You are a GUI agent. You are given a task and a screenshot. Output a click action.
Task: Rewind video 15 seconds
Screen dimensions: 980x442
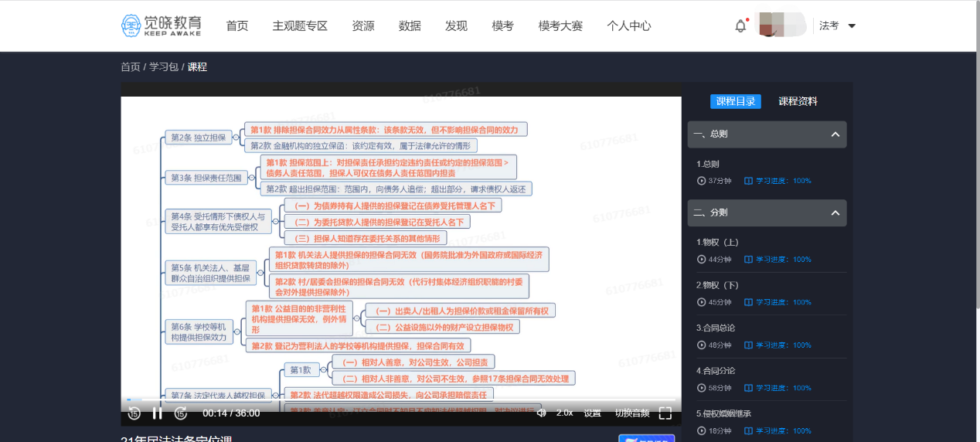click(x=134, y=413)
